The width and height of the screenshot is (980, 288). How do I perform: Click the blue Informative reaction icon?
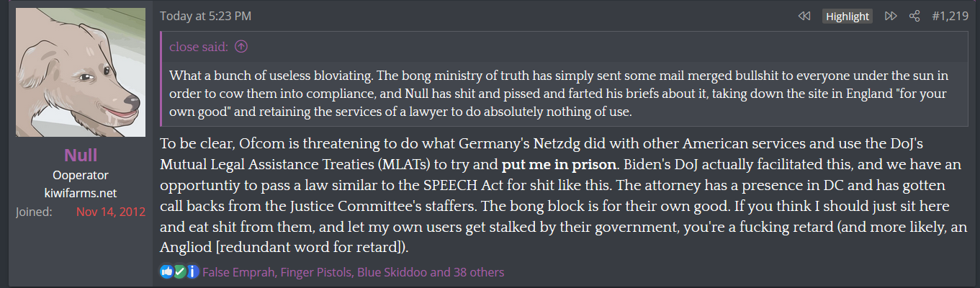click(193, 272)
